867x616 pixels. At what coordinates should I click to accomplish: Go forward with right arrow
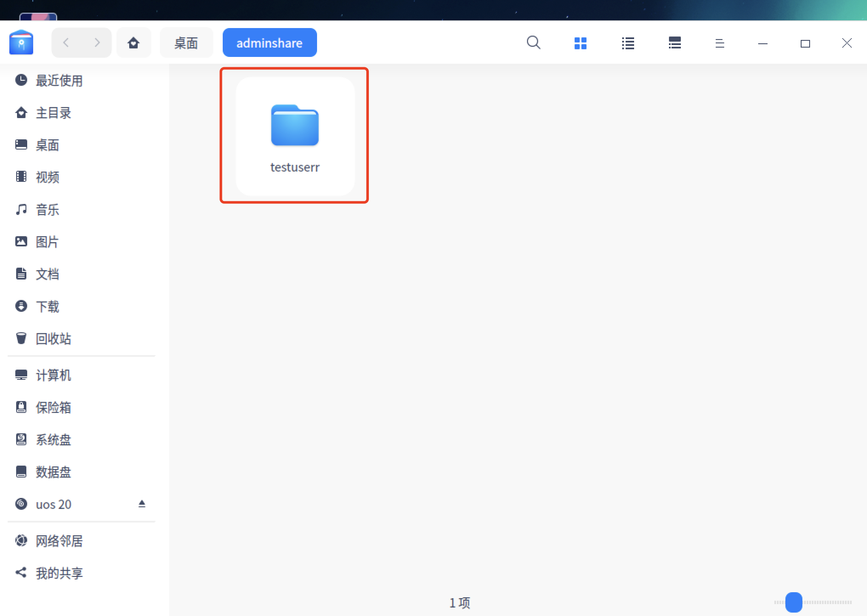pyautogui.click(x=97, y=42)
